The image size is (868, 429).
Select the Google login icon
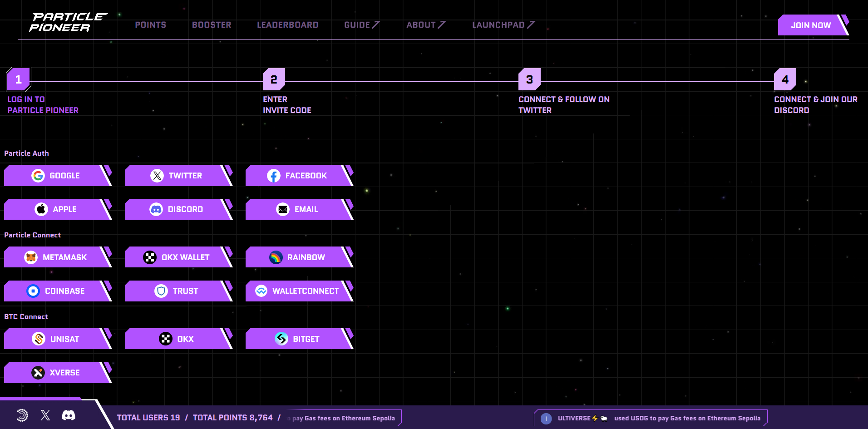tap(38, 176)
